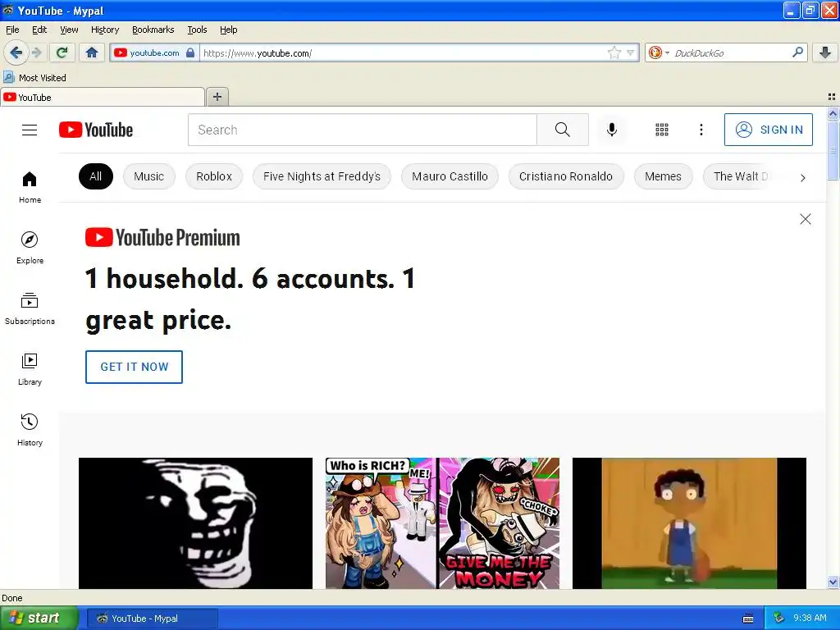
Task: Open the YouTube hamburger guide menu
Action: 30,130
